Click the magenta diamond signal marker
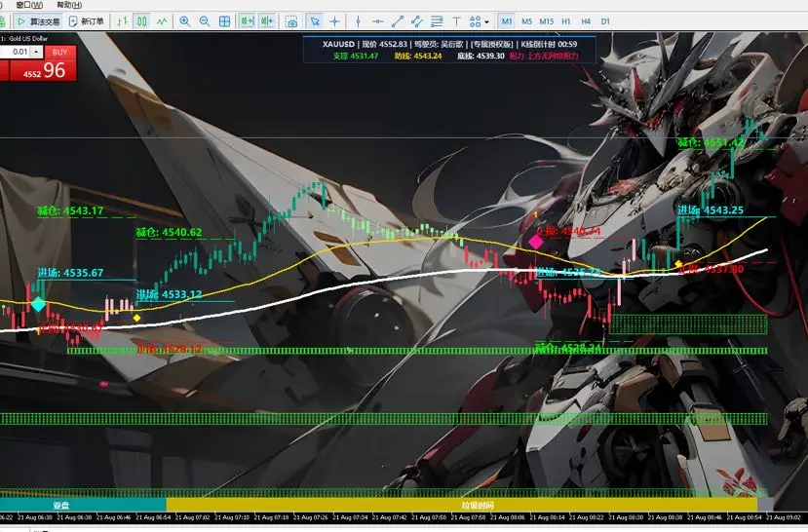 pos(535,242)
